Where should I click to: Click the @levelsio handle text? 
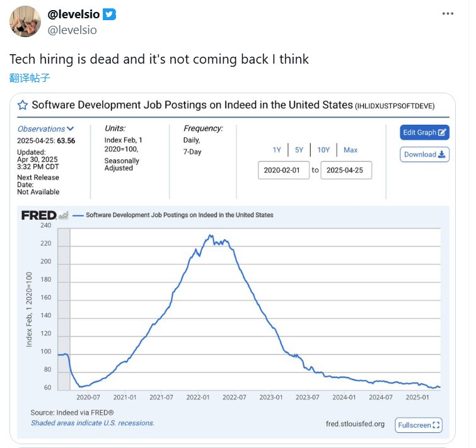pos(73,30)
